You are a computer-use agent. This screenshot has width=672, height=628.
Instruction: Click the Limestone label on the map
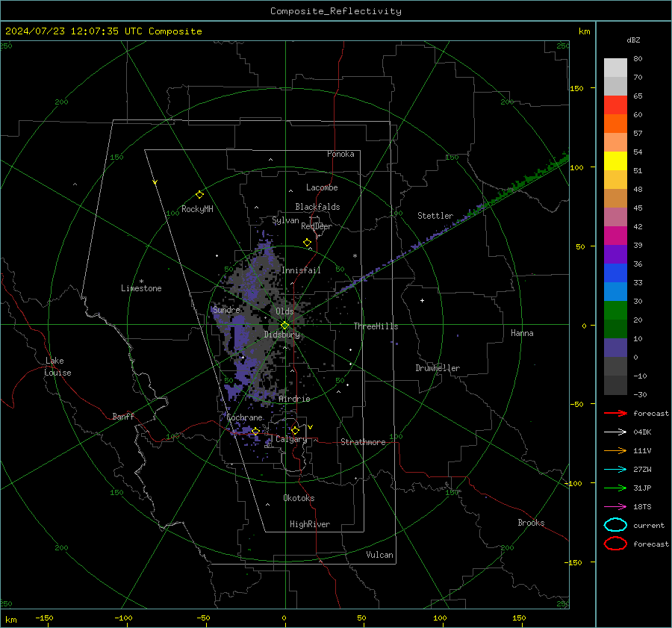[x=141, y=288]
